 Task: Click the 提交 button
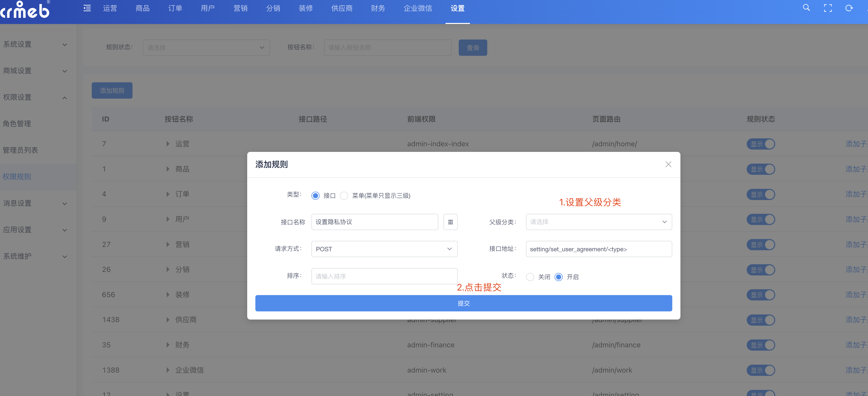tap(464, 303)
